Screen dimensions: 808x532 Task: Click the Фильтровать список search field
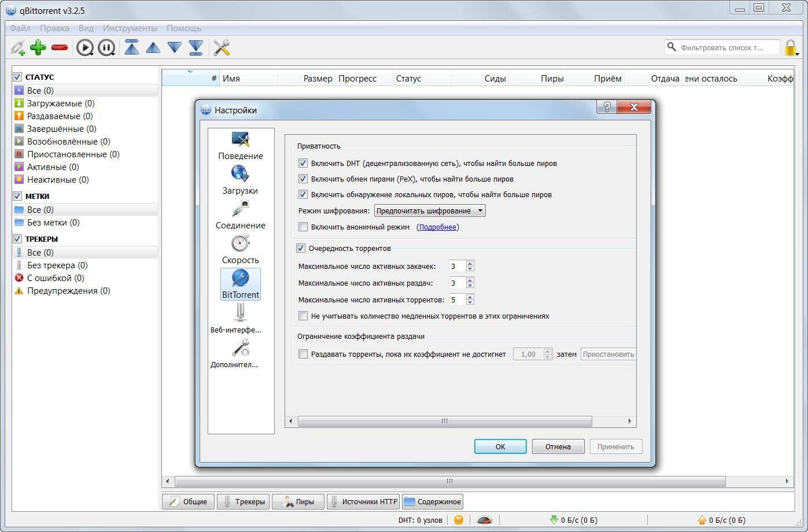point(722,47)
